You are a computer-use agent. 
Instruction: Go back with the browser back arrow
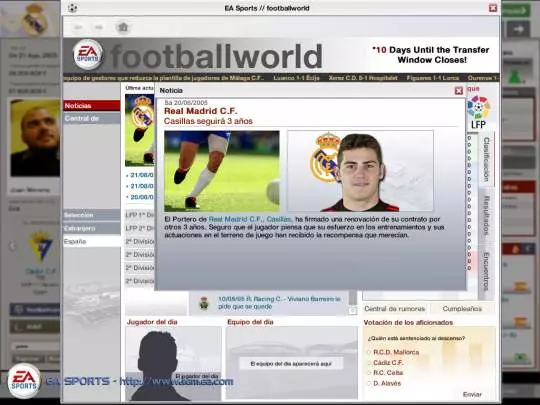78,27
